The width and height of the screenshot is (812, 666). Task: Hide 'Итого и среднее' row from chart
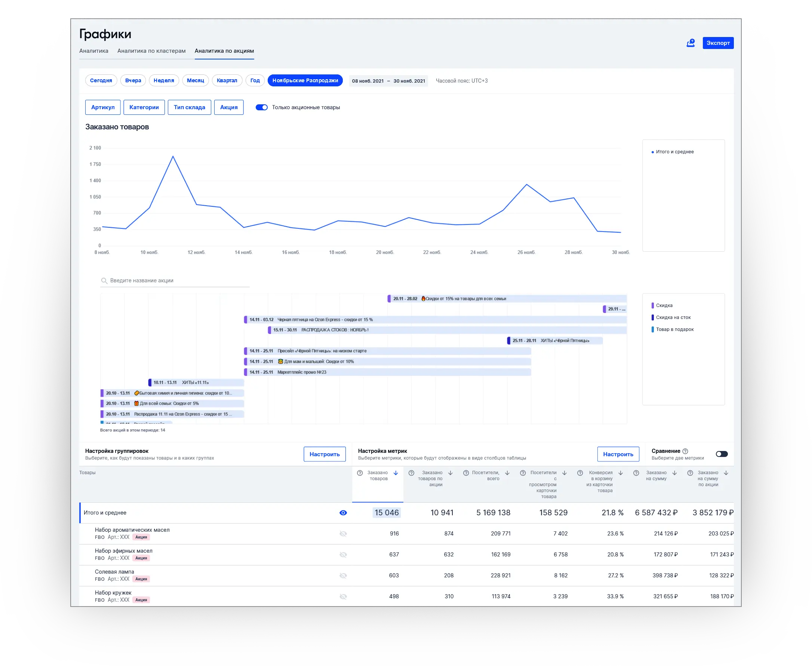343,513
